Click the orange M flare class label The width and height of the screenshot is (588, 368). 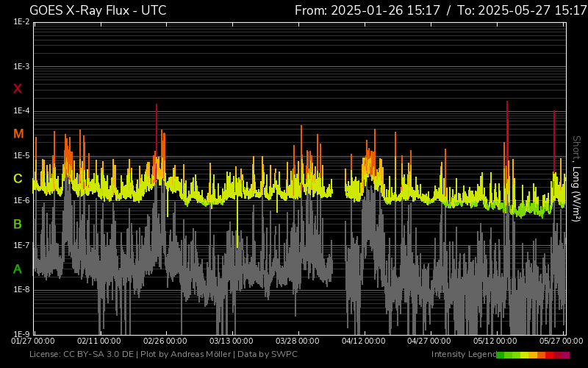(18, 134)
